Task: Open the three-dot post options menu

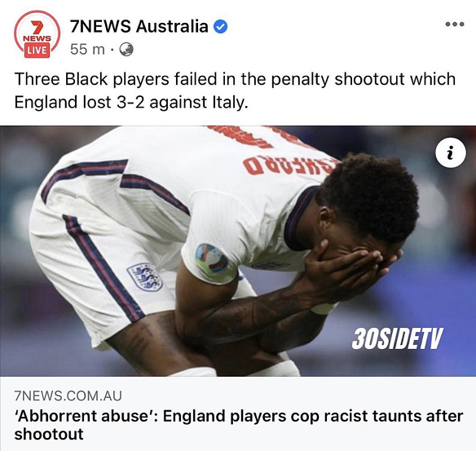Action: click(x=455, y=24)
